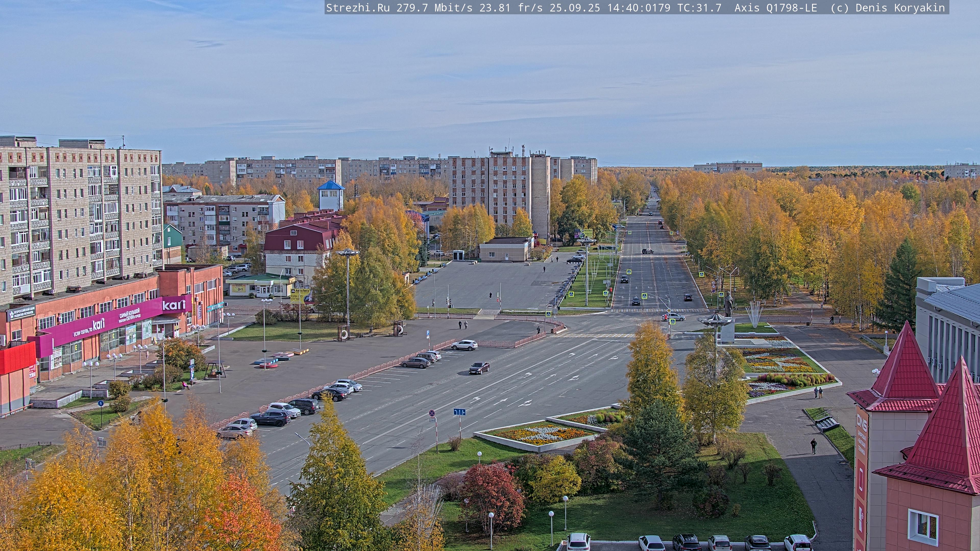Click the bank sign on brick building
Viewport: 980px width, 551px height.
[22, 314]
